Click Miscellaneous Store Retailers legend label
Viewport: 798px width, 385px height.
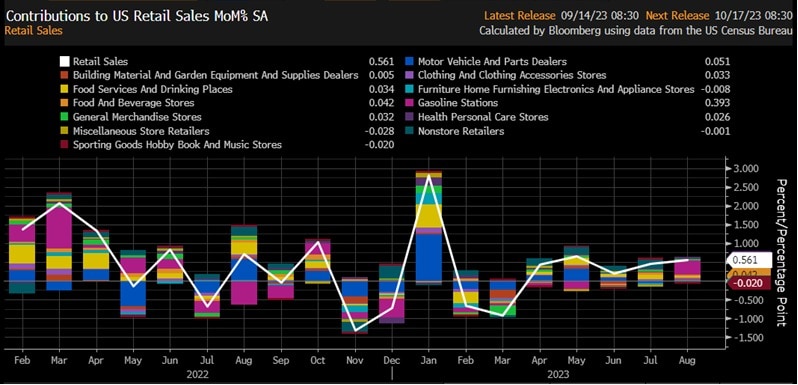click(141, 131)
